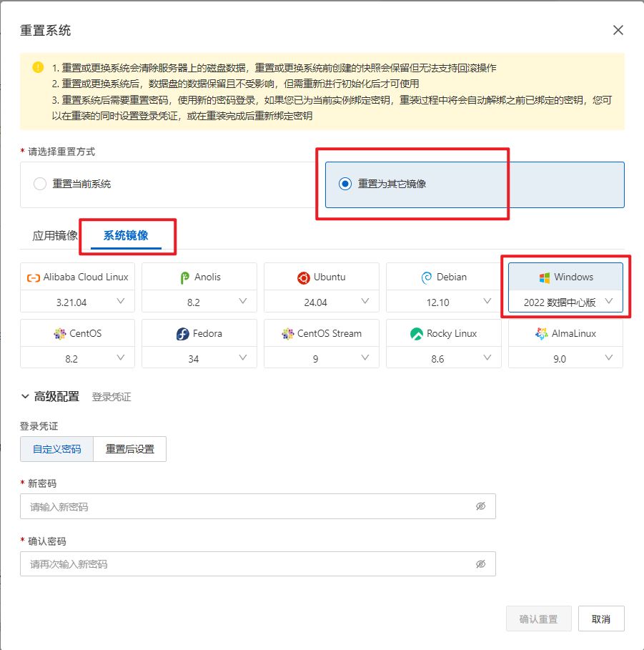Focus the 新密码 input field
Image resolution: width=644 pixels, height=650 pixels.
pyautogui.click(x=258, y=506)
